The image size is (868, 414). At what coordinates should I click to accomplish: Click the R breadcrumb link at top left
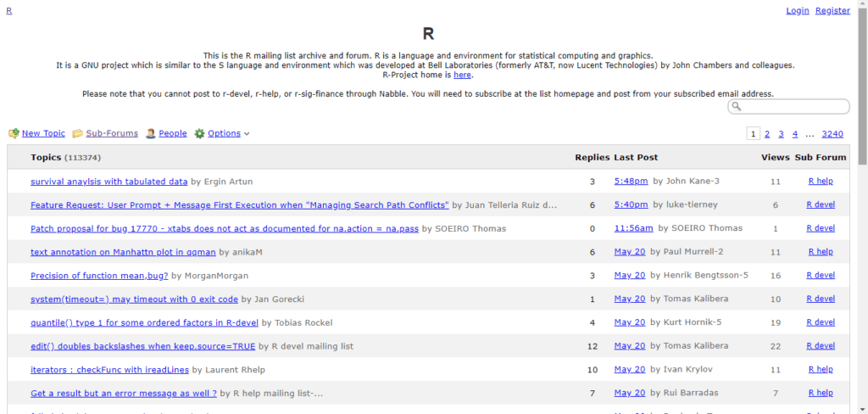tap(9, 10)
